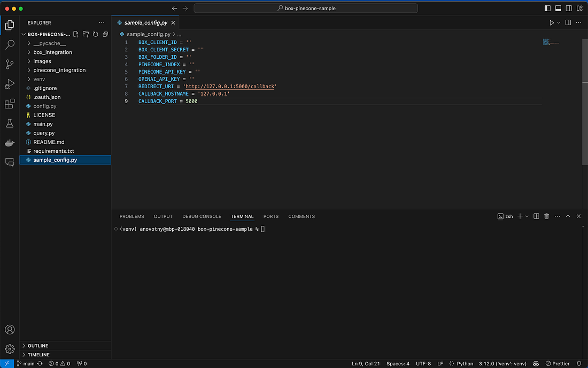Viewport: 588px width, 368px height.
Task: Select the TERMINAL tab
Action: (x=242, y=216)
